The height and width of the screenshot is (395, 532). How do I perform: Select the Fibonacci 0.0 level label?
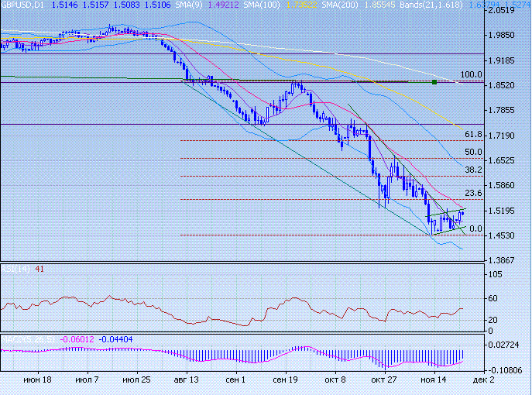[476, 229]
